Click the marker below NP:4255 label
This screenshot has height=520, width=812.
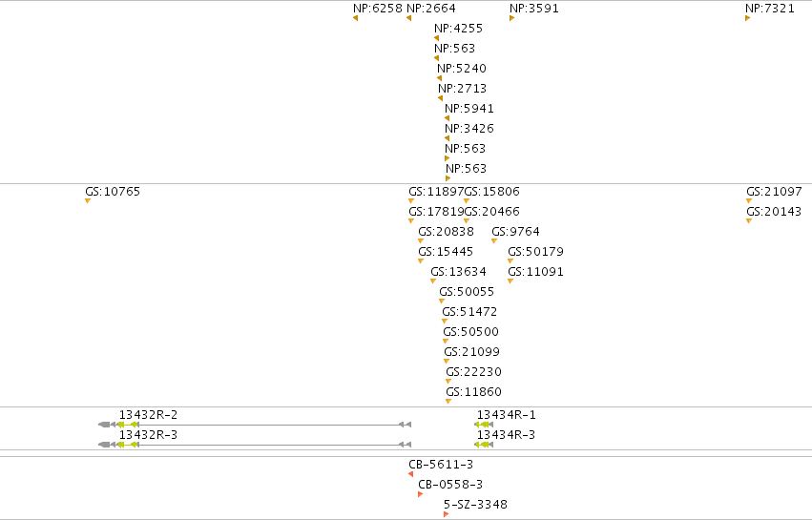436,38
